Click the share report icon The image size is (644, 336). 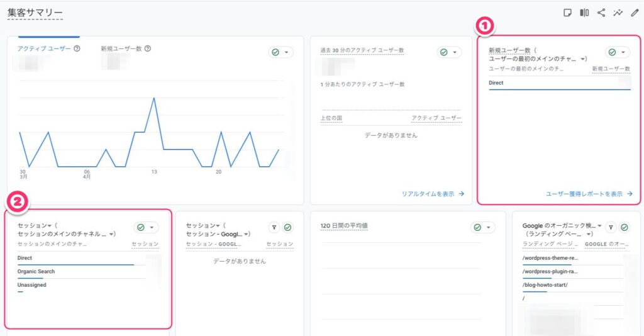[x=601, y=13]
